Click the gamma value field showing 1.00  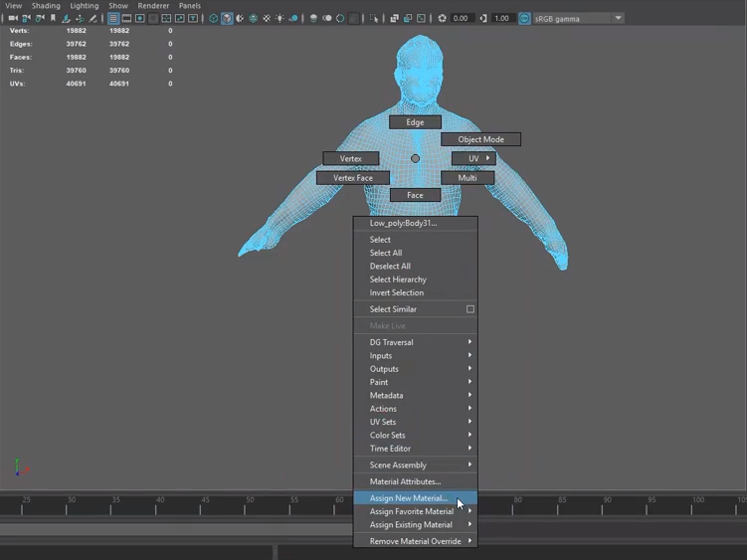[502, 19]
